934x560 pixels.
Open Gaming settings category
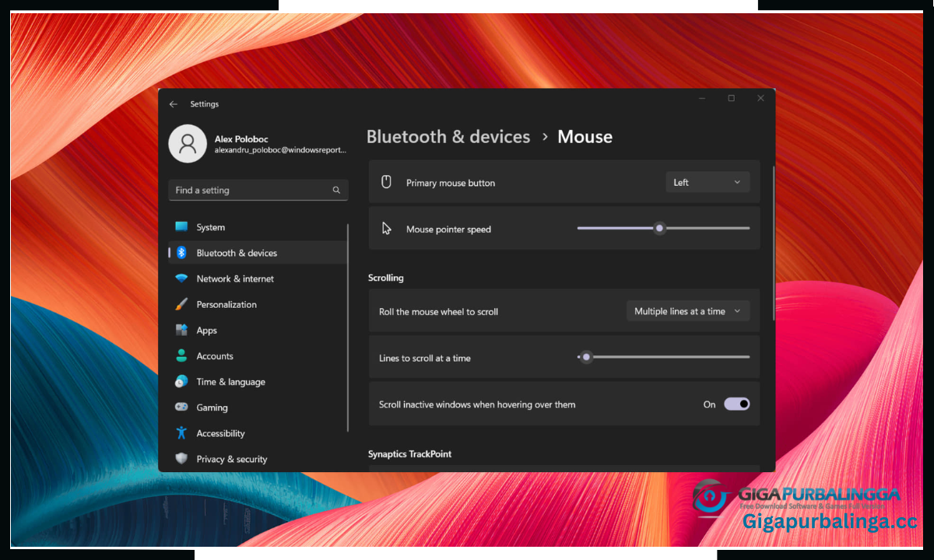tap(258, 407)
